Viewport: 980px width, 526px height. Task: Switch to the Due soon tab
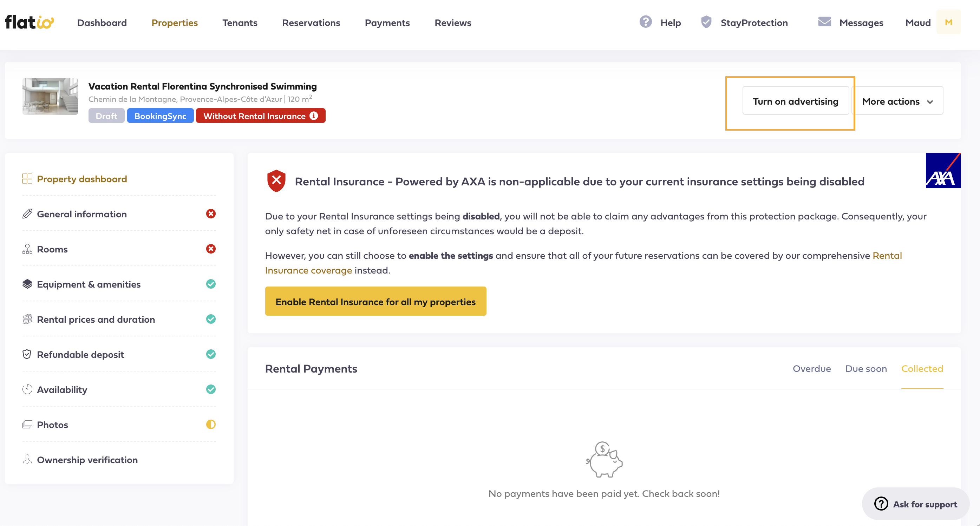866,368
